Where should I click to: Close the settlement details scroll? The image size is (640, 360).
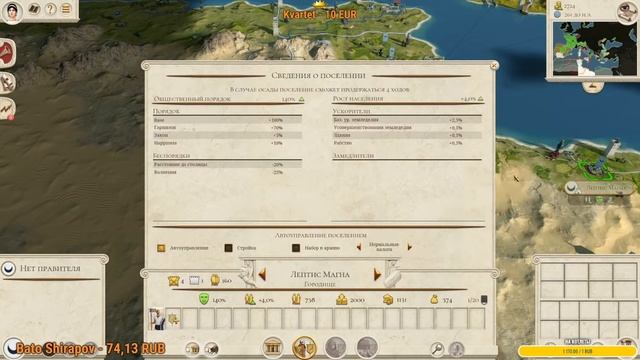click(x=494, y=65)
